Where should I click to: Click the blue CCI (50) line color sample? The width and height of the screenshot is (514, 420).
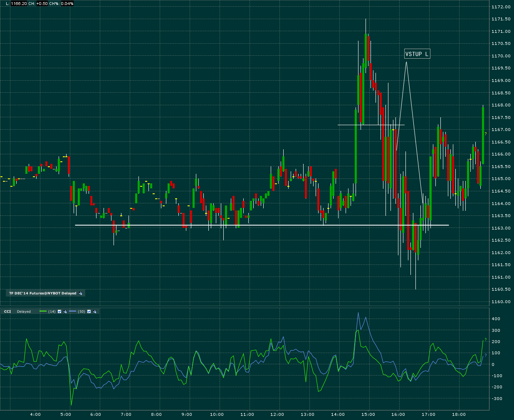coord(73,311)
